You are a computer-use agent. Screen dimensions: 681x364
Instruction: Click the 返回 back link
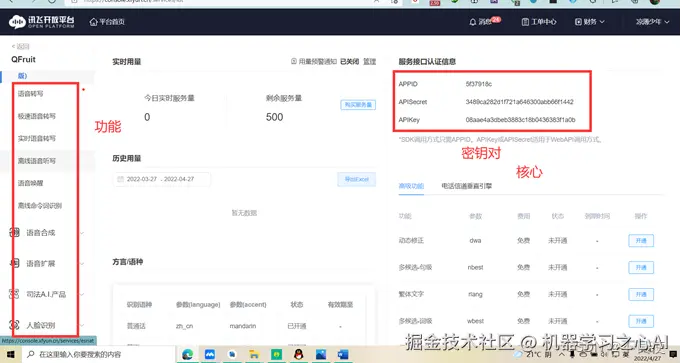[x=20, y=46]
